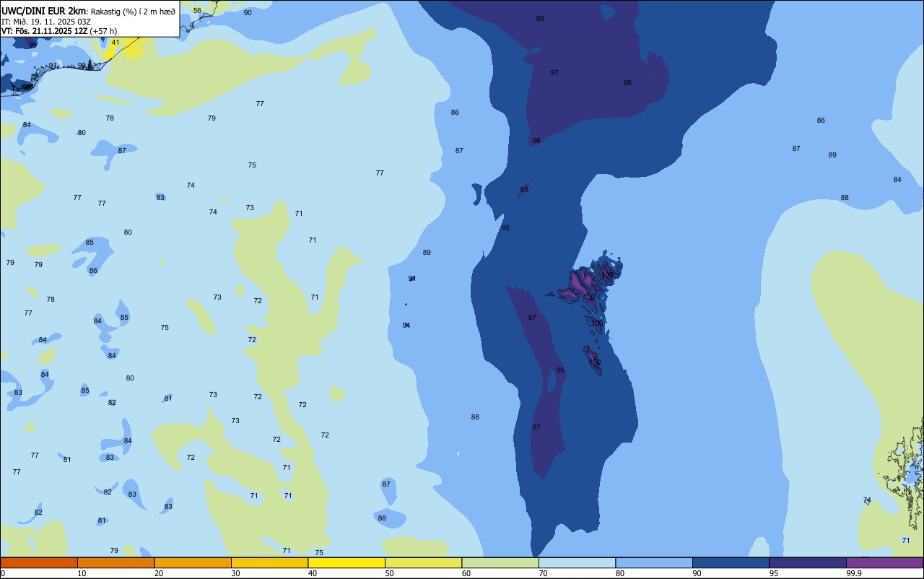The image size is (924, 579).
Task: Click the title 'UWC/DINI EUR 2km' header text
Action: (43, 10)
